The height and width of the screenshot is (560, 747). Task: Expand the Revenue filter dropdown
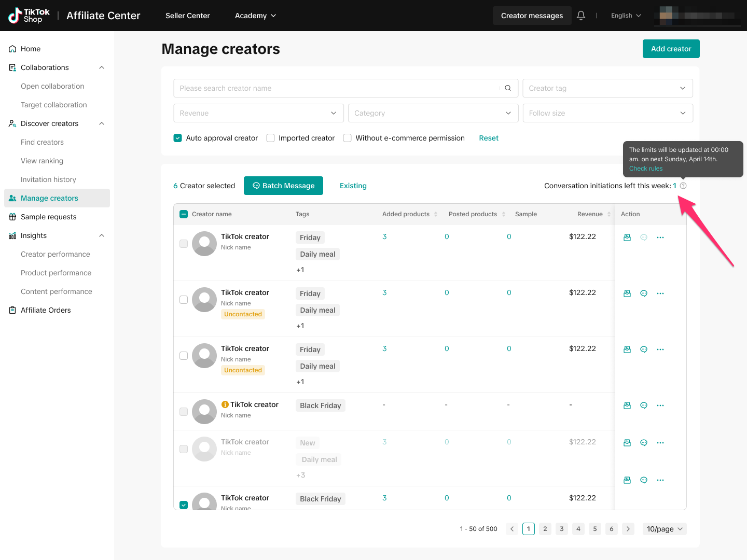[x=258, y=113]
